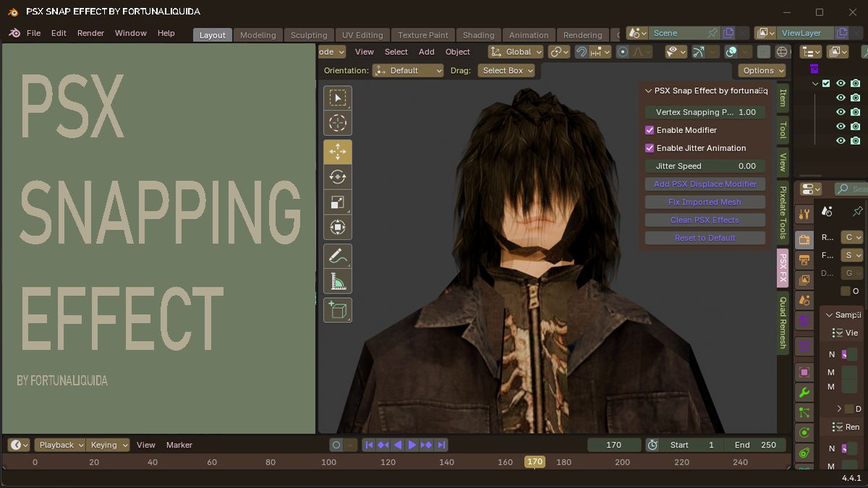Click the Blender logo menu icon
The image size is (868, 488).
click(x=14, y=33)
